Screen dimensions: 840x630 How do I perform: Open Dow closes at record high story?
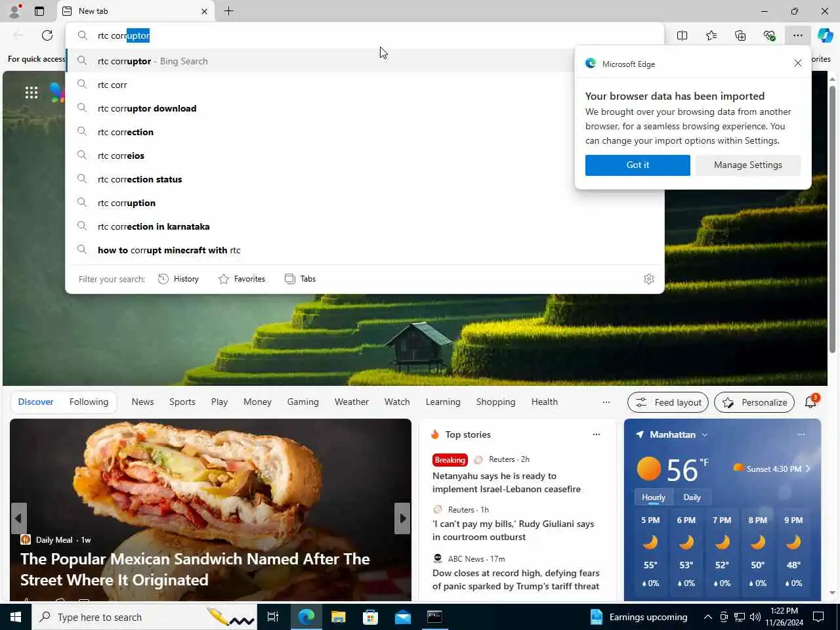[516, 579]
